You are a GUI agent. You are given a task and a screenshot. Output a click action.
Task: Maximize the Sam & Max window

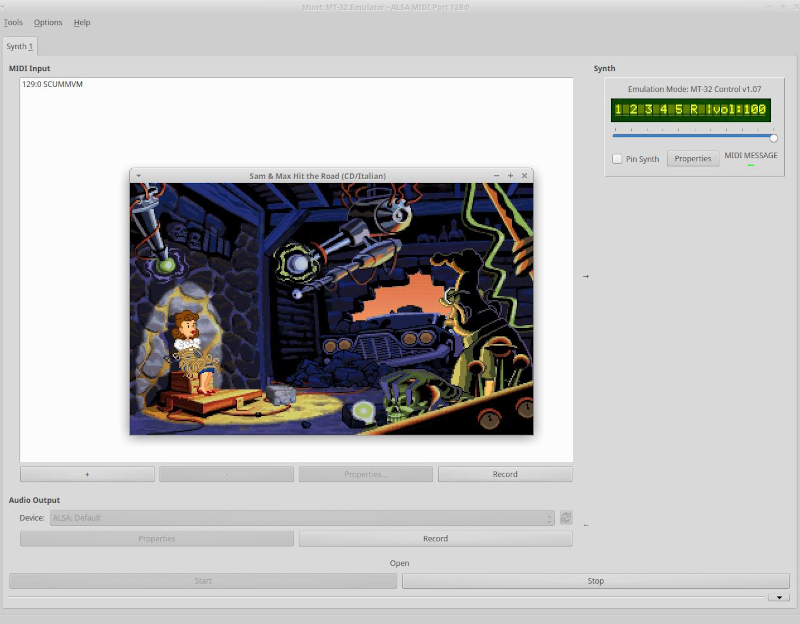click(x=510, y=176)
